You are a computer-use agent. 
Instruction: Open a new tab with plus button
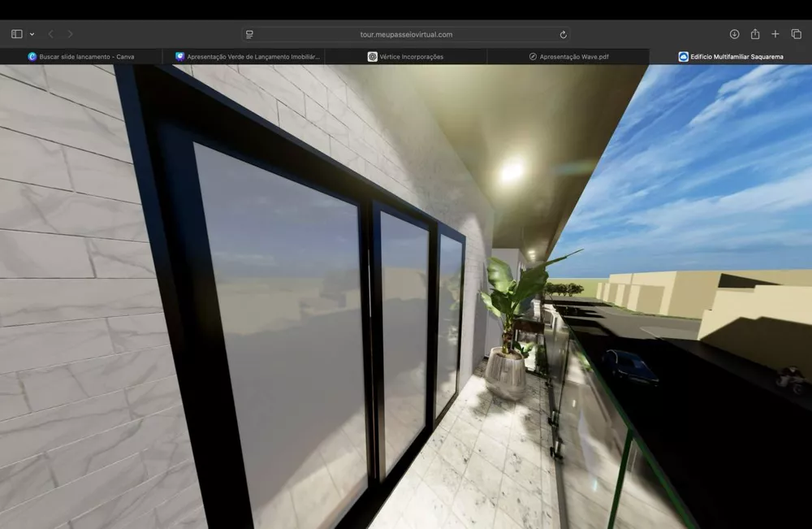(x=775, y=34)
